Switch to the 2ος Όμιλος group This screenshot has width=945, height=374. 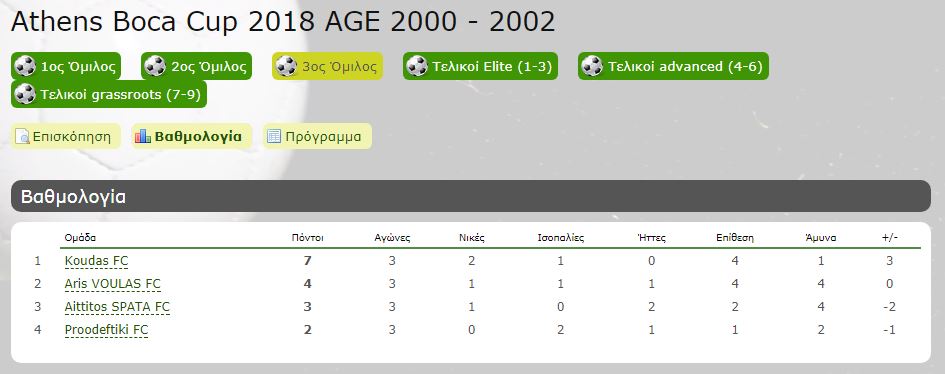196,66
